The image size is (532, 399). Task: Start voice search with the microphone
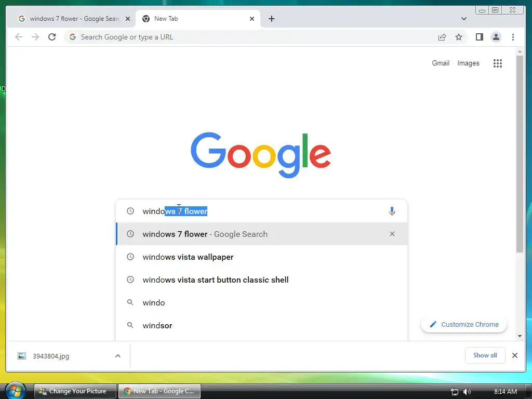(392, 211)
